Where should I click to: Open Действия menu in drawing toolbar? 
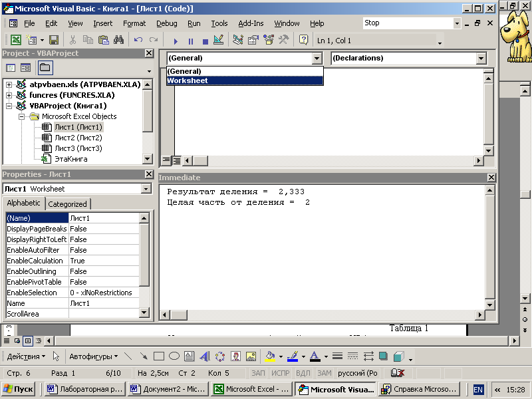pos(26,356)
